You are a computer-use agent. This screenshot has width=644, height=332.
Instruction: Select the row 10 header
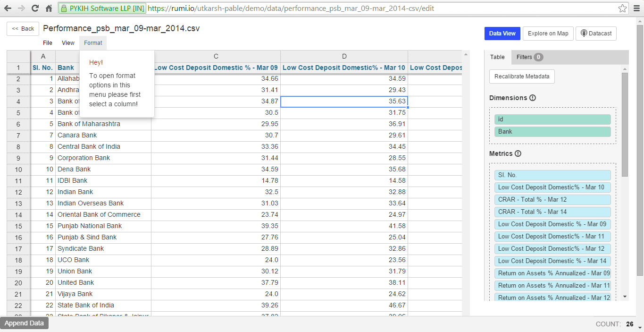click(18, 169)
